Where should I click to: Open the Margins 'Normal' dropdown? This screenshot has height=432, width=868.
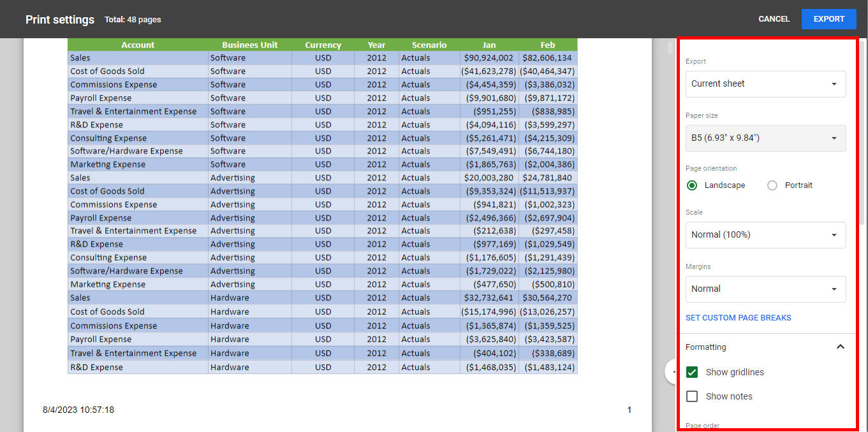[765, 289]
